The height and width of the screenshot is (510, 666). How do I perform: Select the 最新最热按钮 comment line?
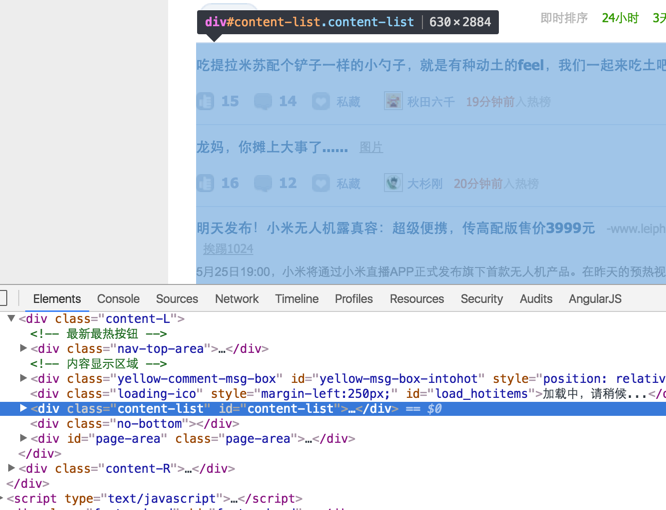click(x=99, y=334)
